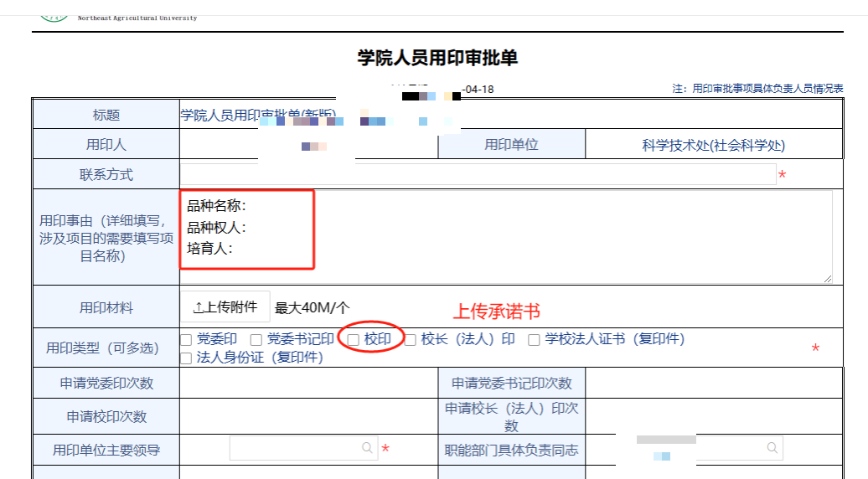Click search icon in 用印单位主要领导 field
The image size is (868, 479).
click(x=367, y=449)
